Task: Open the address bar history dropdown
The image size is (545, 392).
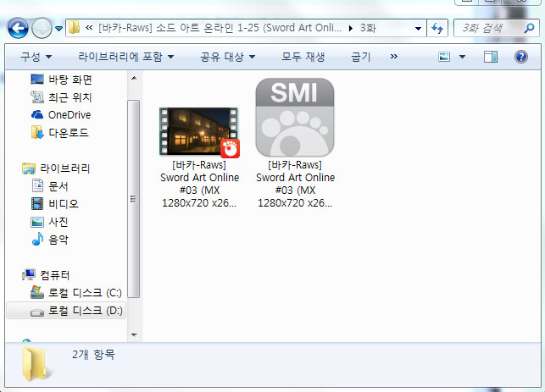Action: (x=418, y=29)
